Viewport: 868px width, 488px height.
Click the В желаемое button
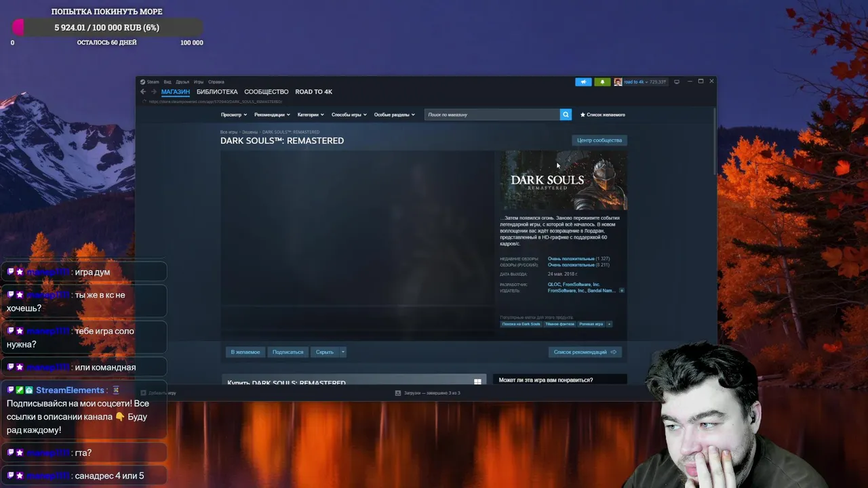tap(245, 352)
